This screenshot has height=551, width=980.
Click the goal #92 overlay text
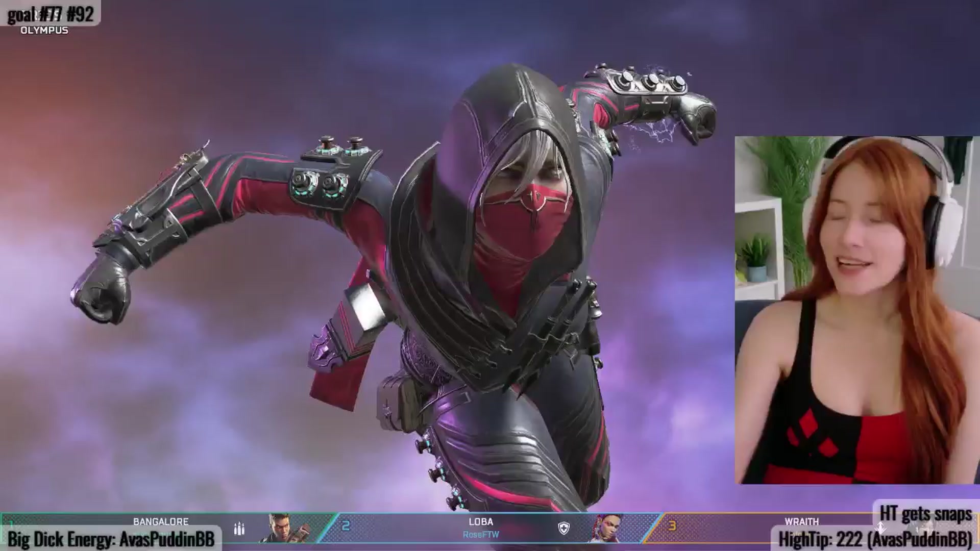pyautogui.click(x=51, y=14)
